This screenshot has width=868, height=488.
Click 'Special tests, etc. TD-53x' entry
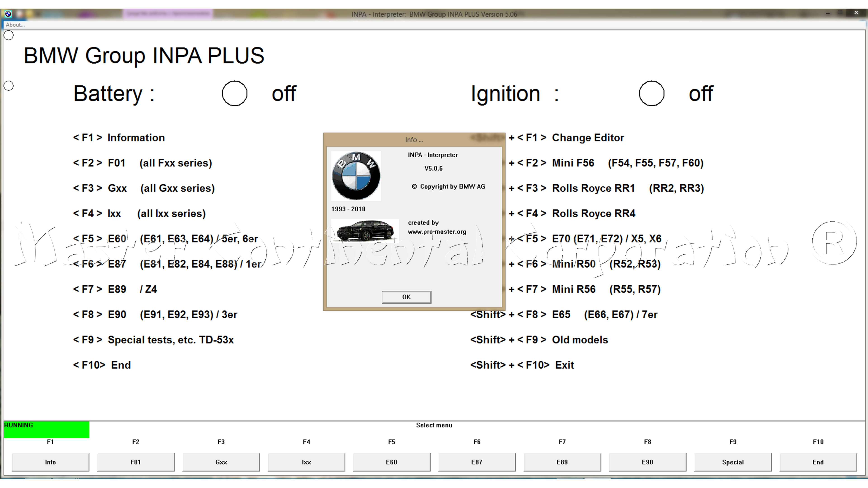click(170, 340)
